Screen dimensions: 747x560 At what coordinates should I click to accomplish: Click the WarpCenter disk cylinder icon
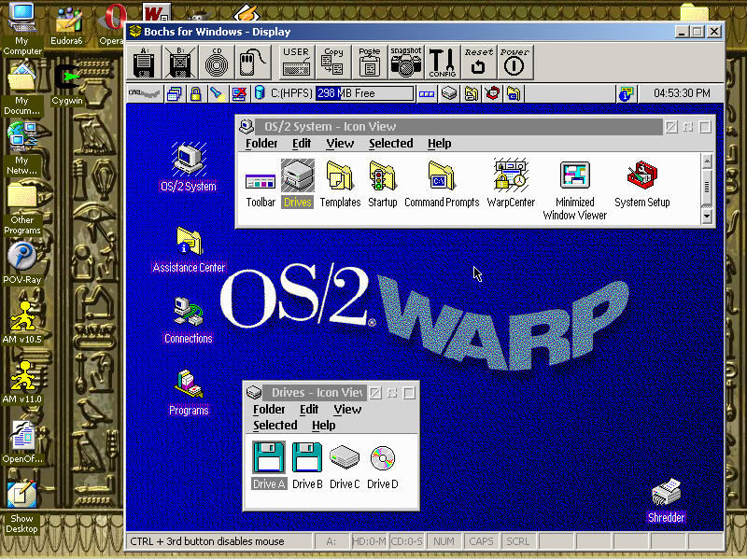(260, 92)
